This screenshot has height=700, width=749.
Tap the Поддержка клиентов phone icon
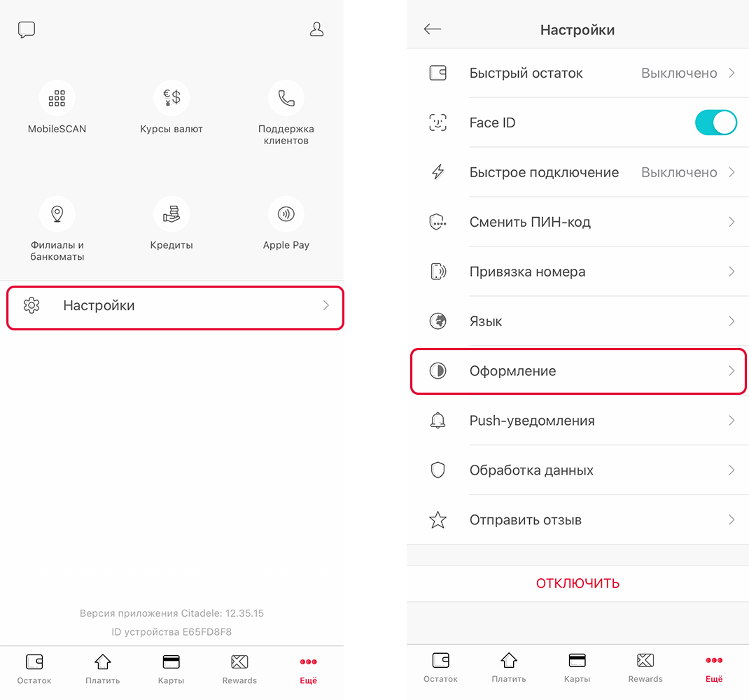(x=286, y=98)
